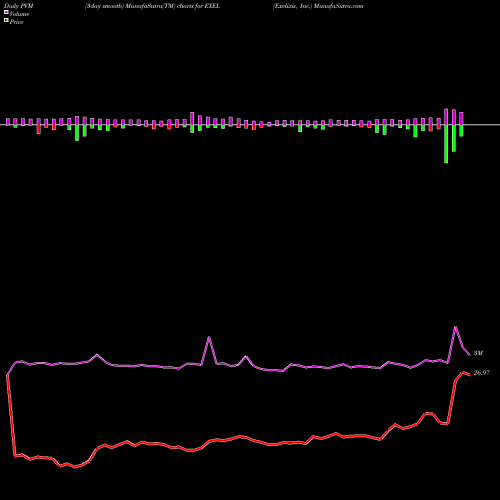Image resolution: width=500 pixels, height=500 pixels.
Task: Click the '(Exelixis, Inc.) MunafaSutra.com' heading text
Action: tap(318, 6)
